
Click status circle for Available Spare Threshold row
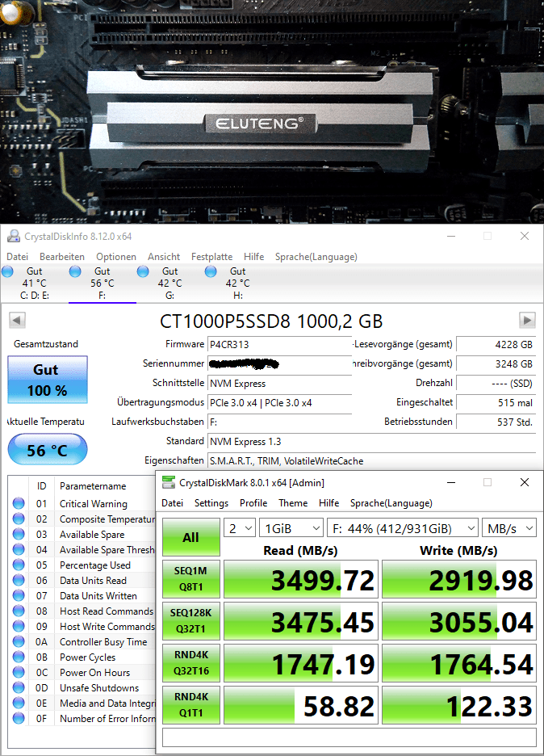point(19,550)
